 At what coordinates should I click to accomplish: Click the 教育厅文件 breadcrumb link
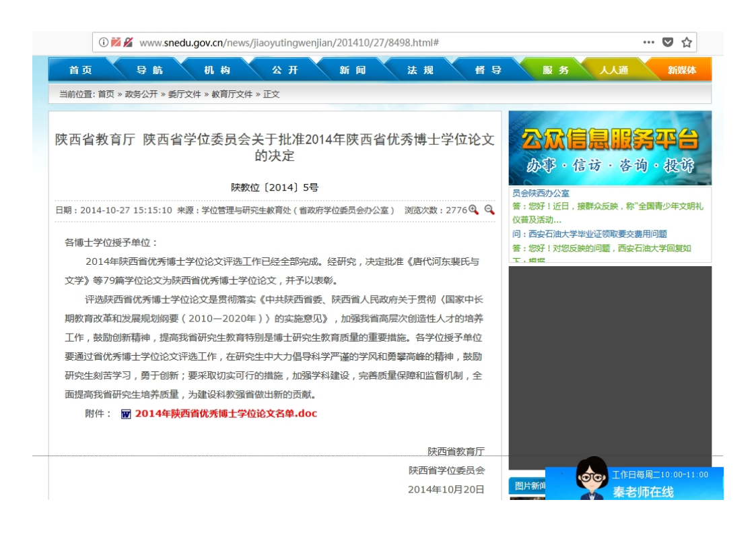(x=232, y=94)
